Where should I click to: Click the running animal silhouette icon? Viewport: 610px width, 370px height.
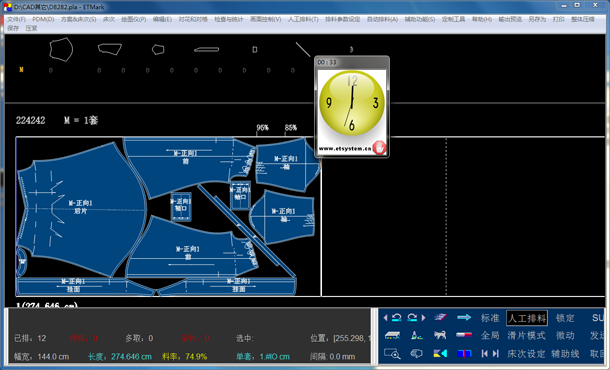[440, 335]
